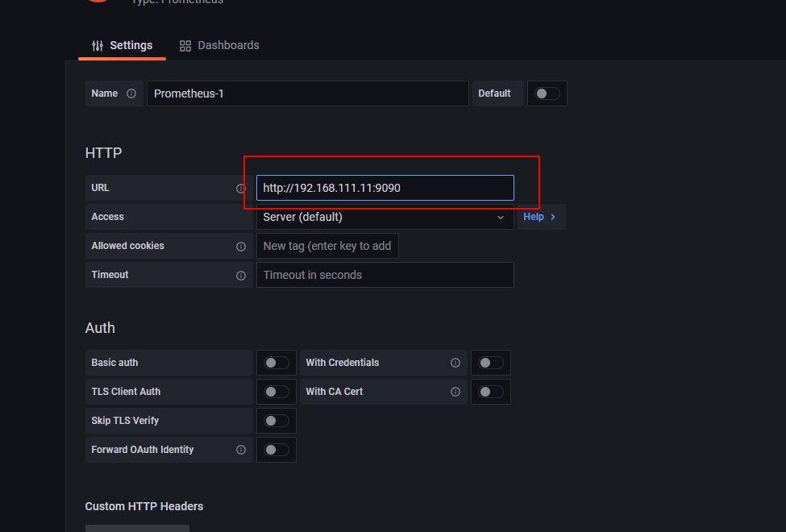Turn on TLS Client Auth

pyautogui.click(x=277, y=392)
